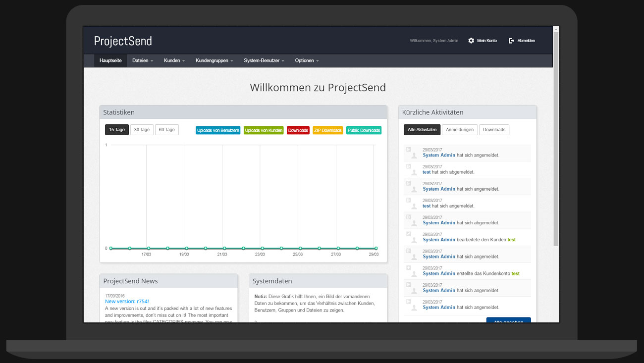
Task: Select the Anmeldungen activity filter
Action: 460,130
